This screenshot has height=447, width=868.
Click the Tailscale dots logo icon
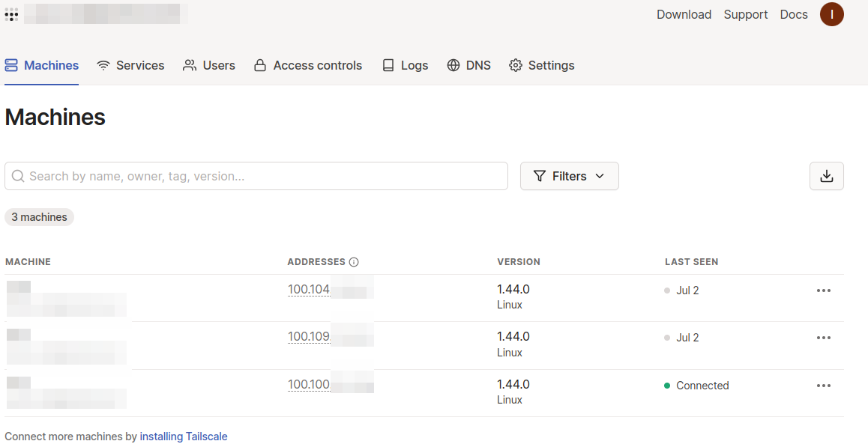pos(11,14)
